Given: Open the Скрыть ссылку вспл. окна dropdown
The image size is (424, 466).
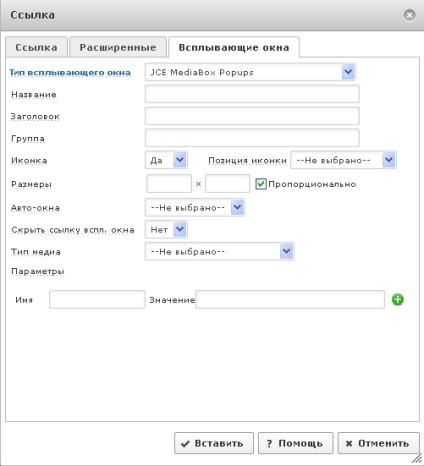Looking at the screenshot, I should (166, 229).
